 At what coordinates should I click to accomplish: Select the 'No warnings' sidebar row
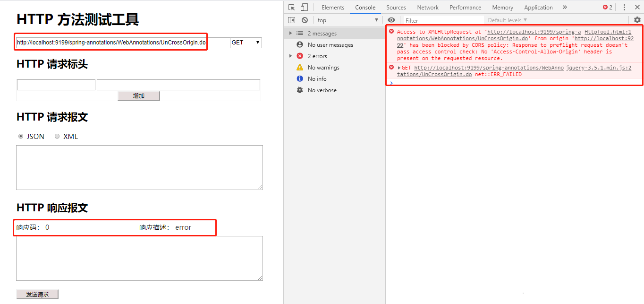coord(334,67)
